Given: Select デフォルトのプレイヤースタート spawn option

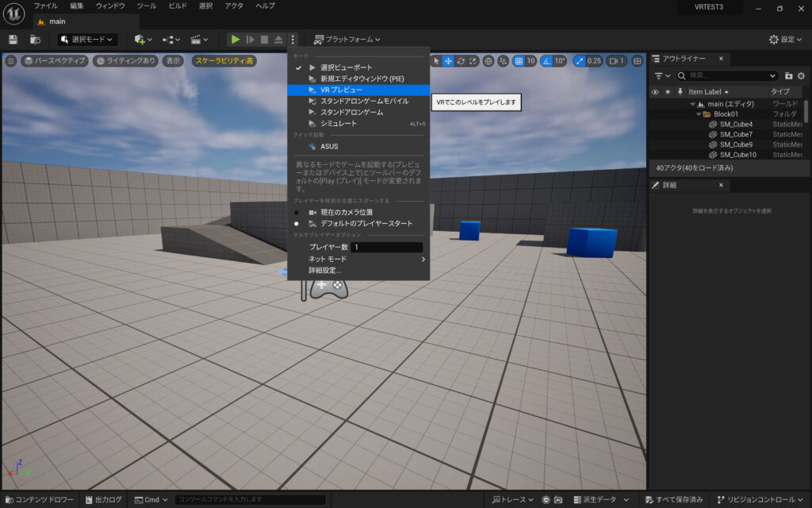Looking at the screenshot, I should (365, 224).
